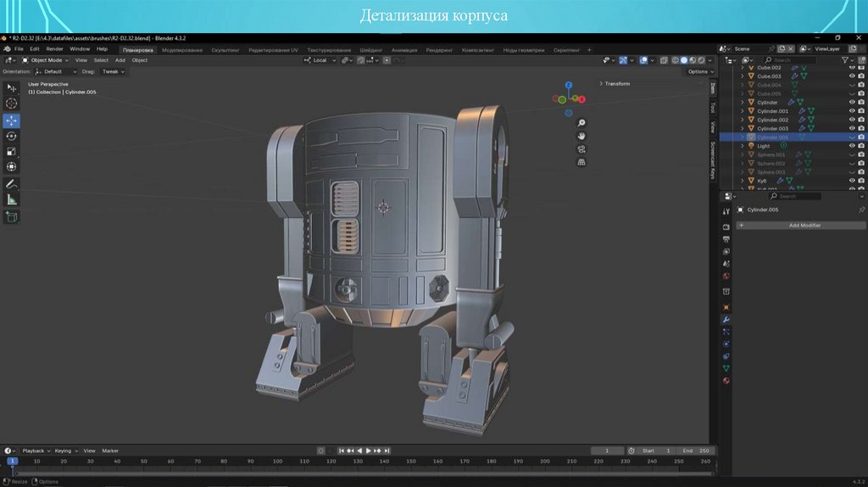Click the Add Cube tool icon
This screenshot has width=868, height=487.
click(x=12, y=217)
